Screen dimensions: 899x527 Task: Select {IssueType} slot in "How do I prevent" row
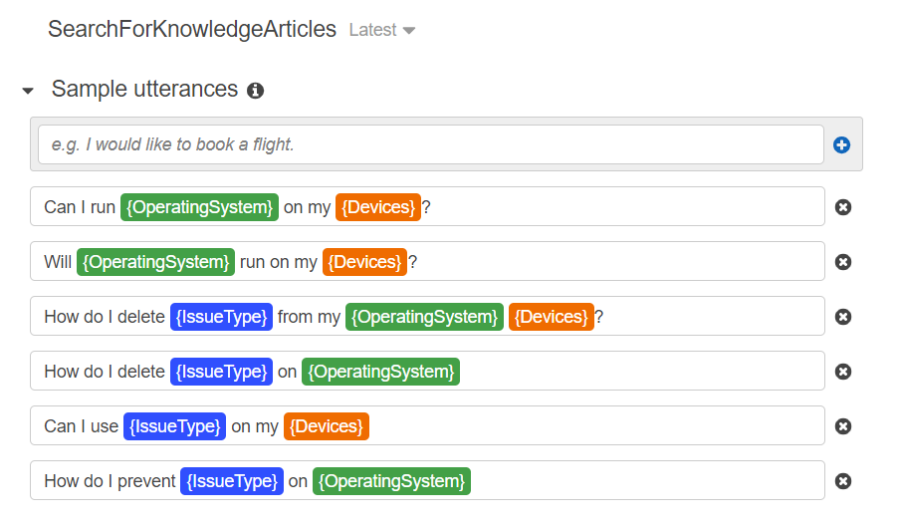click(232, 481)
